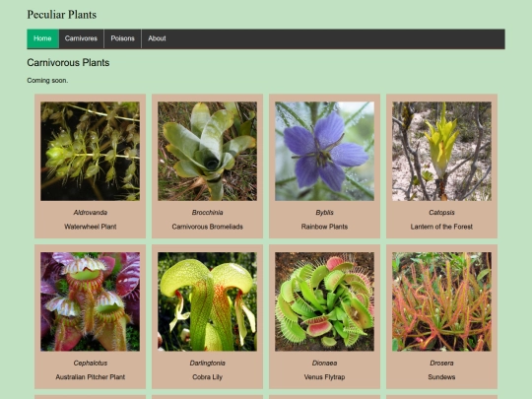532x399 pixels.
Task: Click the Coming soon text
Action: pyautogui.click(x=47, y=81)
